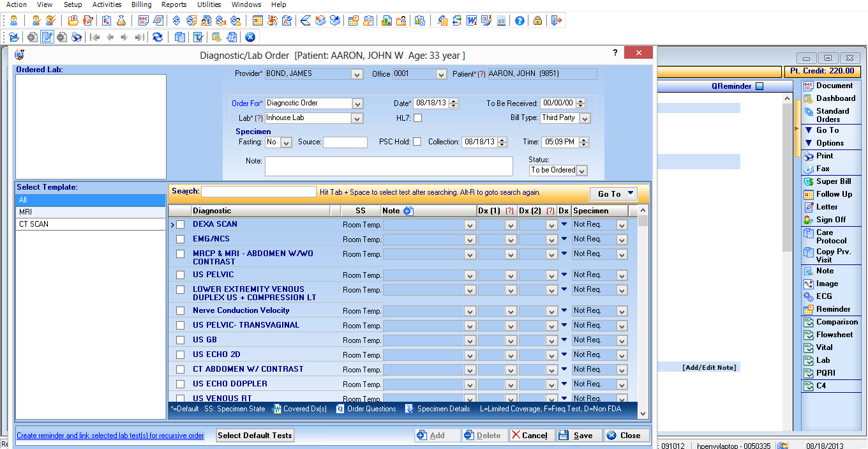The height and width of the screenshot is (449, 868).
Task: Open Super Bill from the right sidebar
Action: pyautogui.click(x=833, y=181)
